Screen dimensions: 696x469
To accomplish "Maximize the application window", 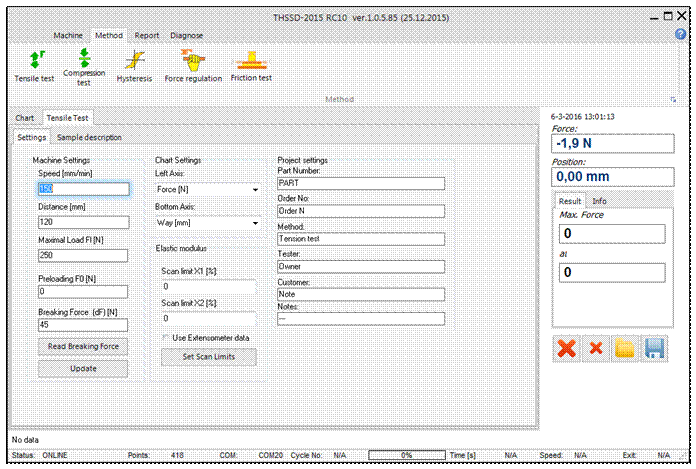I will click(668, 16).
